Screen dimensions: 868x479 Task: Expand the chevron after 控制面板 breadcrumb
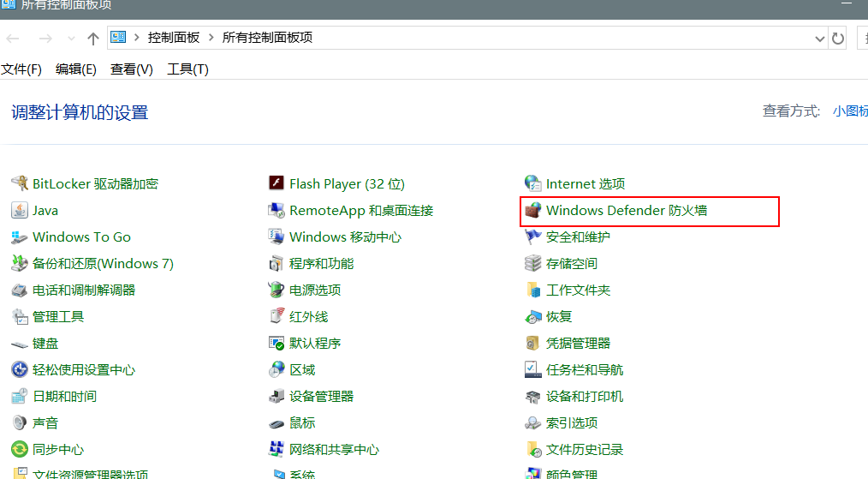tap(211, 38)
